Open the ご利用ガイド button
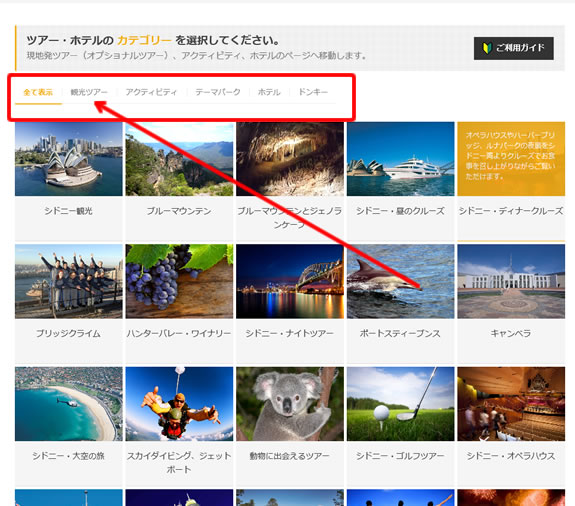Viewport: 575px width, 506px height. (x=513, y=48)
